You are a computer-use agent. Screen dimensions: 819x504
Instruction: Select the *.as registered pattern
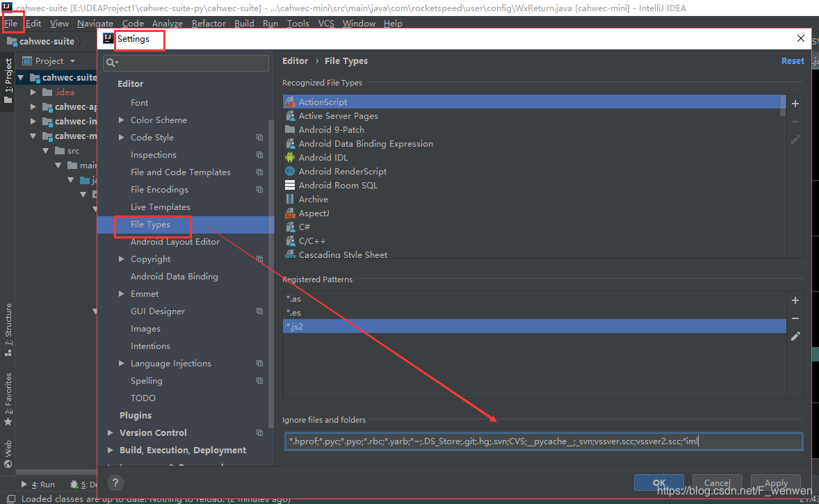coord(535,299)
